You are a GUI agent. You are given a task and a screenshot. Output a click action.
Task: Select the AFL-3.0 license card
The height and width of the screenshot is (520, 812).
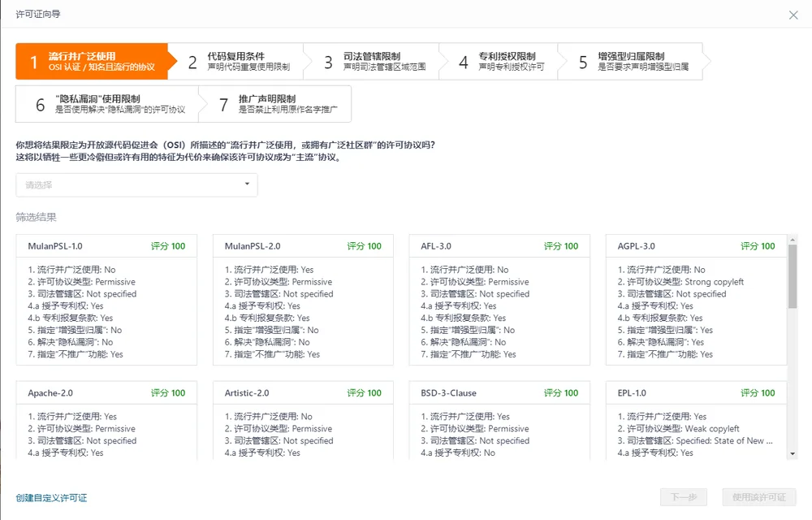tap(499, 300)
